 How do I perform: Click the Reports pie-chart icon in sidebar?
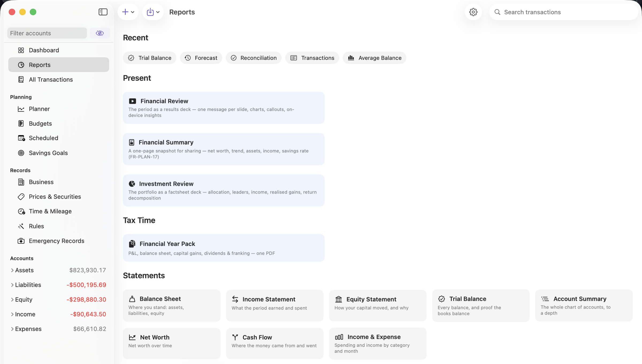coord(21,65)
